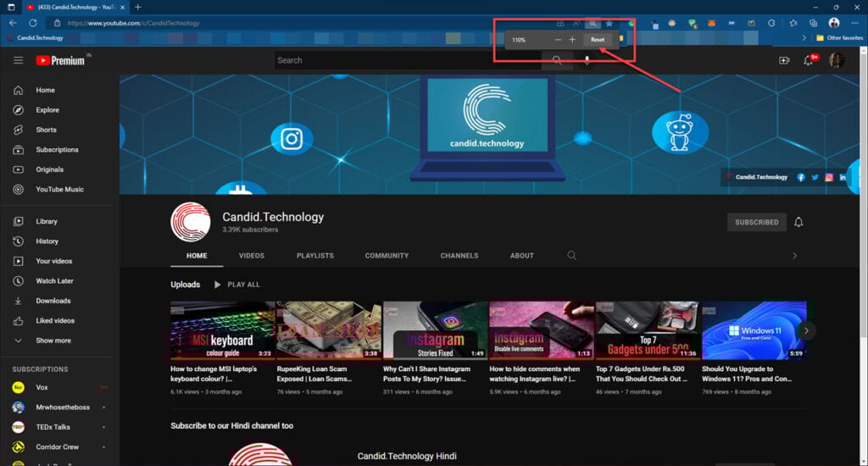Open the RupeeKing Loan Scam video thumbnail
This screenshot has width=868, height=466.
coord(329,330)
